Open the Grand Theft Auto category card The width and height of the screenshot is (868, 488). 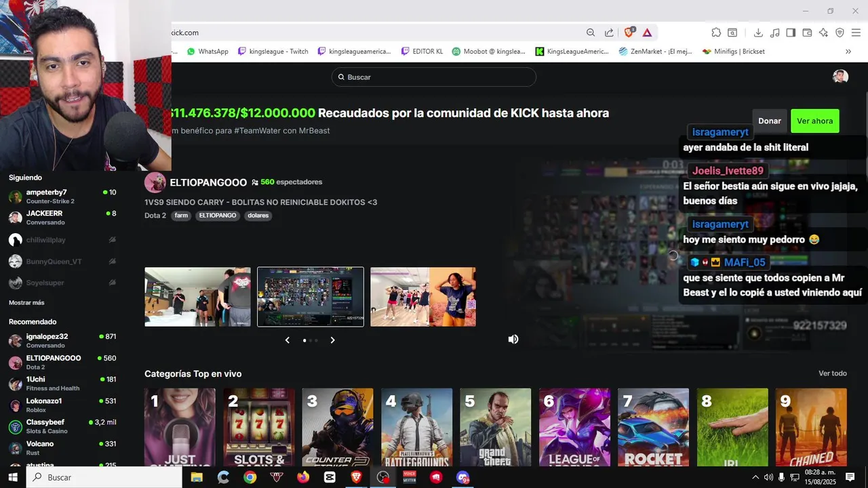(x=496, y=427)
